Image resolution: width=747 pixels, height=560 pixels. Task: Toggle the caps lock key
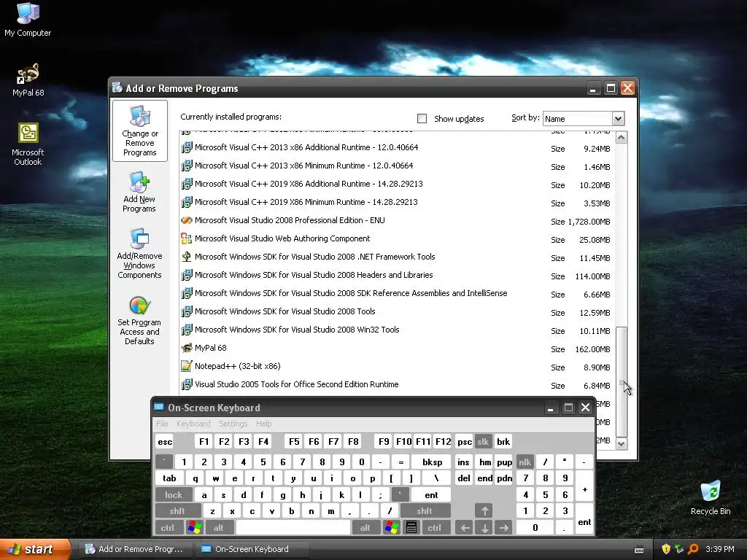174,495
